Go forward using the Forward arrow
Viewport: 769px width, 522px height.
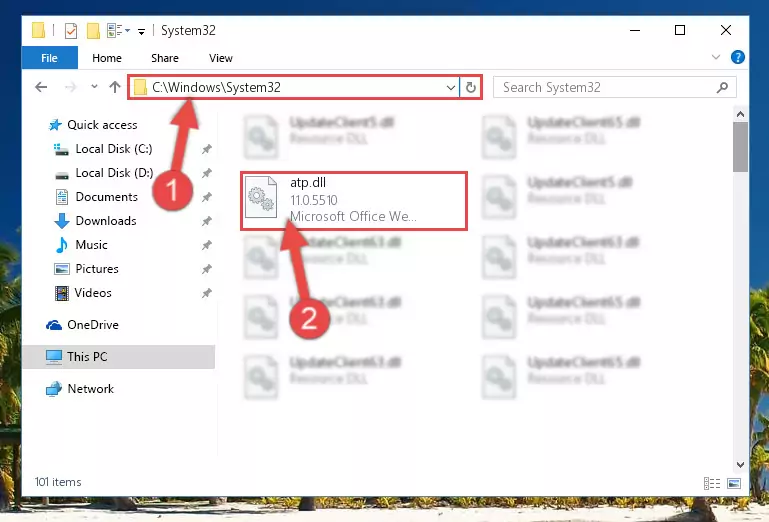[71, 87]
